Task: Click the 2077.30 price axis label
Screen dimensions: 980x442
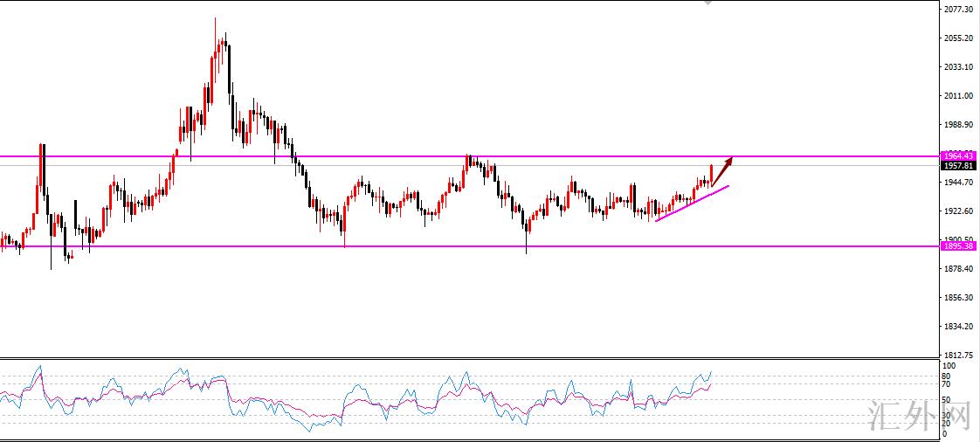Action: click(957, 10)
